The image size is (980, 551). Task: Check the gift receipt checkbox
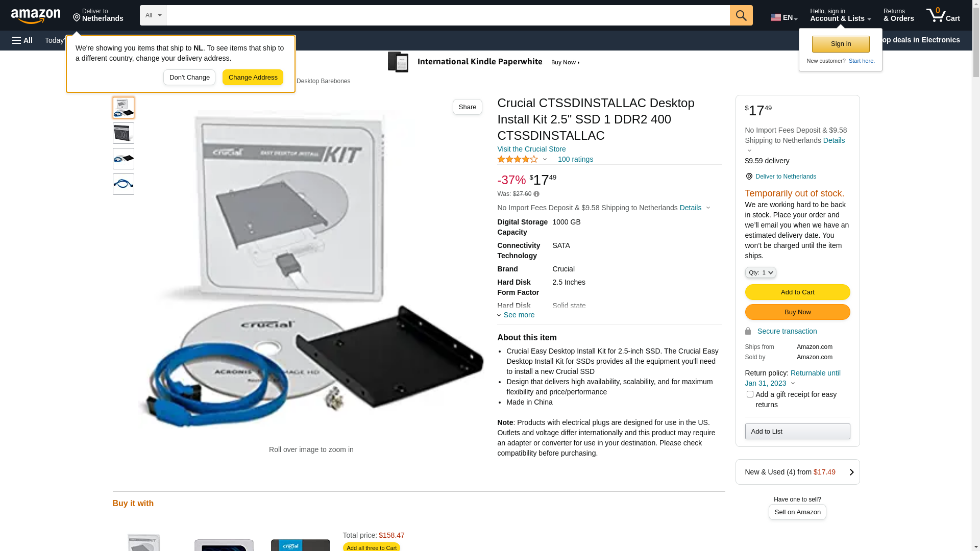coord(750,394)
